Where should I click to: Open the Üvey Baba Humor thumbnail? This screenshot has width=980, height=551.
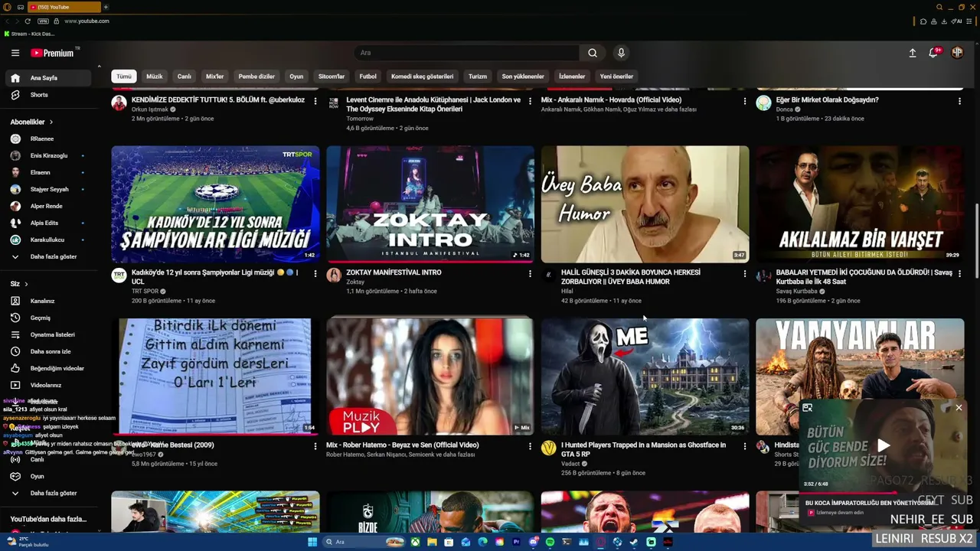coord(645,204)
